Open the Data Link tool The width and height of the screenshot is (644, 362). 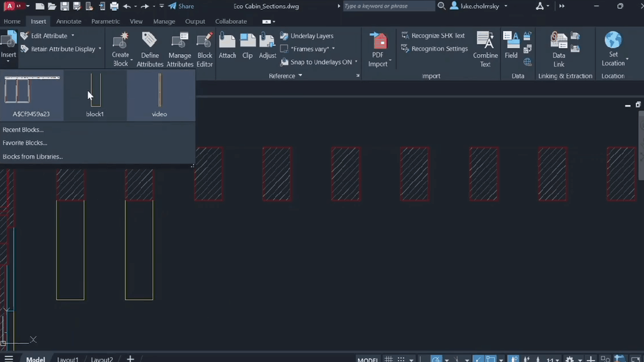[x=559, y=48]
